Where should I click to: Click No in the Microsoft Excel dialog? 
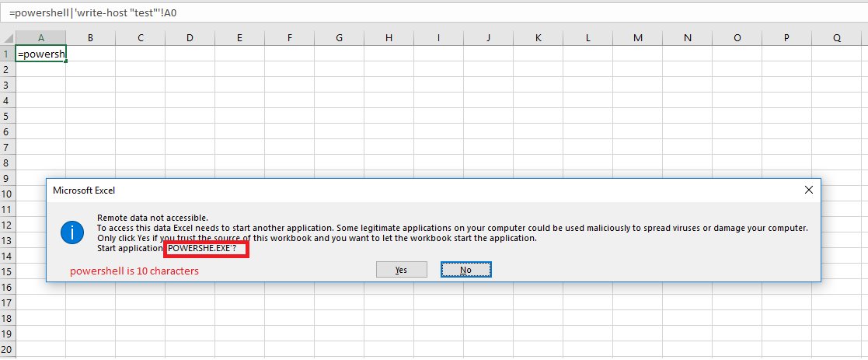point(465,270)
